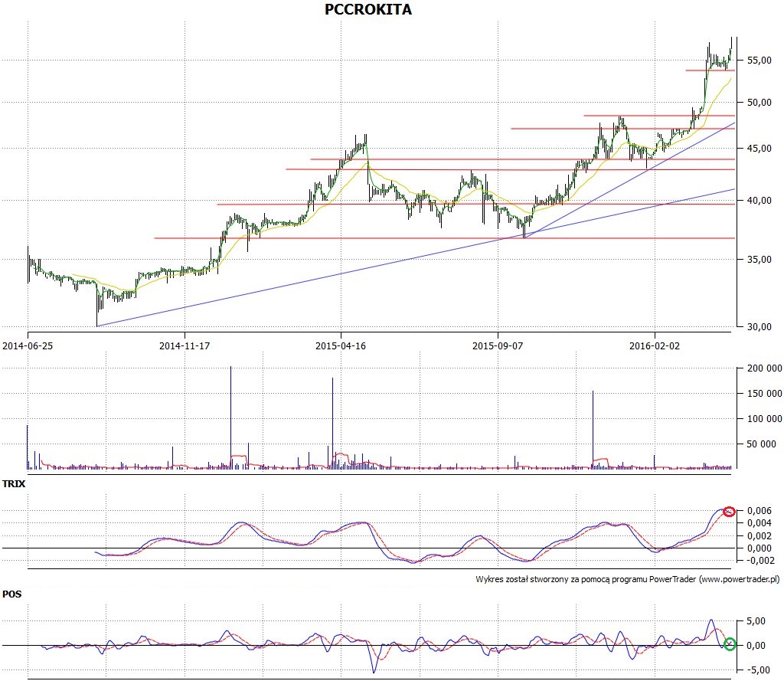The height and width of the screenshot is (681, 784).
Task: Select the 2016-02-02 date label
Action: pos(655,345)
